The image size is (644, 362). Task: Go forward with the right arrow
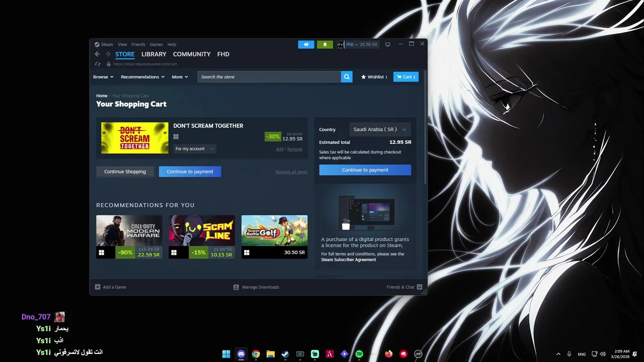pyautogui.click(x=108, y=54)
